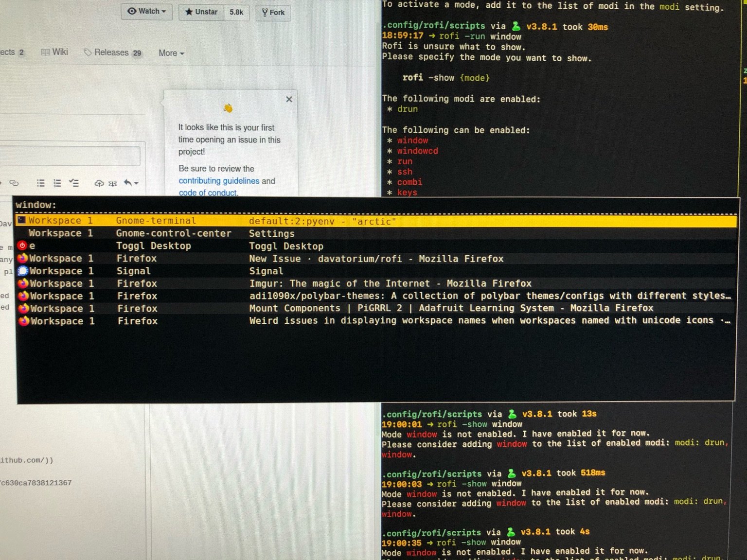Click 'windowcd' in the terminal modi list
Image resolution: width=747 pixels, height=560 pixels.
[x=417, y=151]
